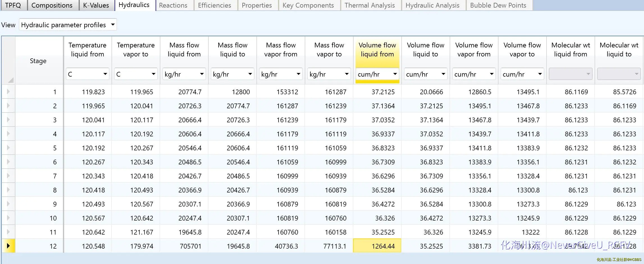
Task: Select the Hydraulics tab
Action: point(134,5)
